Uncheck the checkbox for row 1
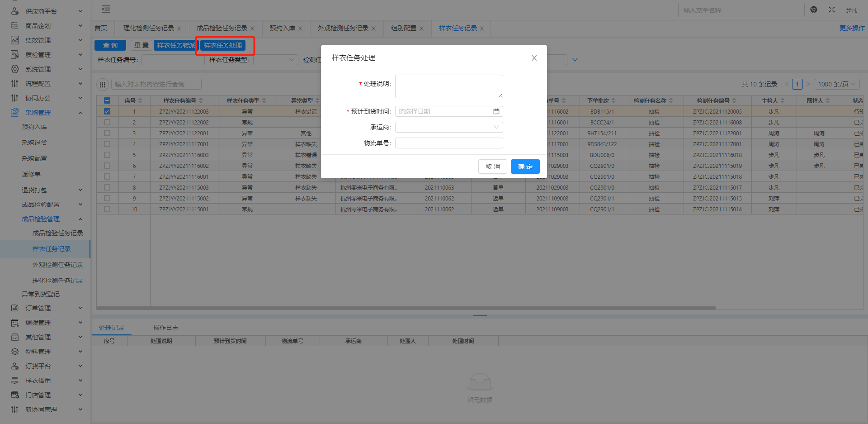The image size is (868, 424). pyautogui.click(x=107, y=111)
